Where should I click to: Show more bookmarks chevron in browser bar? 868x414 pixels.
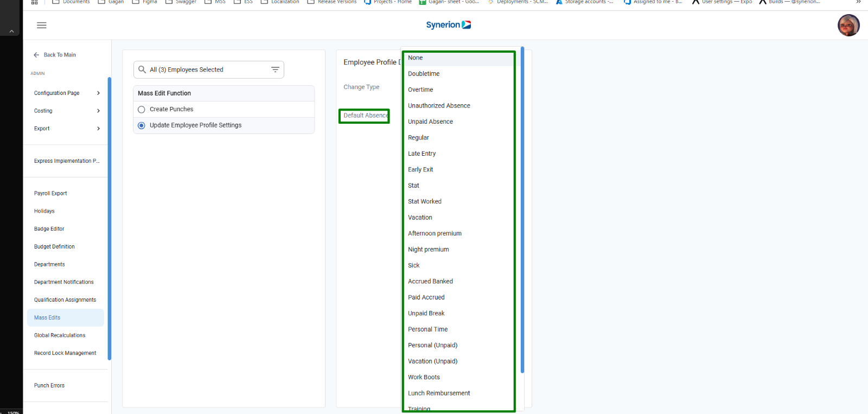(858, 2)
